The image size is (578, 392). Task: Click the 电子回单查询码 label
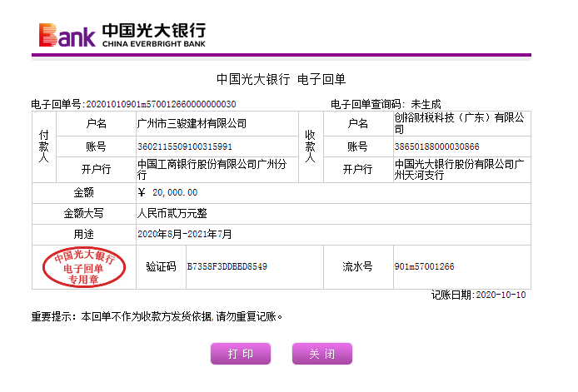pos(367,104)
